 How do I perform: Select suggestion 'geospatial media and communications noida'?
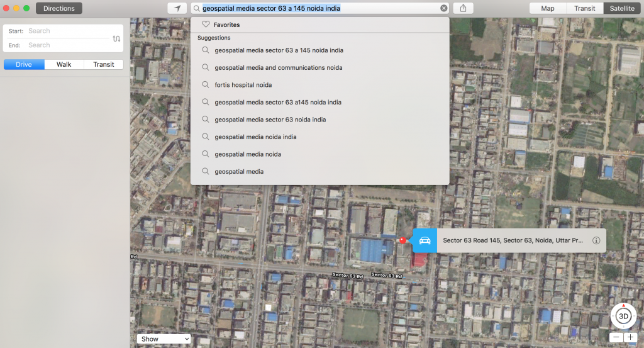[x=319, y=67]
